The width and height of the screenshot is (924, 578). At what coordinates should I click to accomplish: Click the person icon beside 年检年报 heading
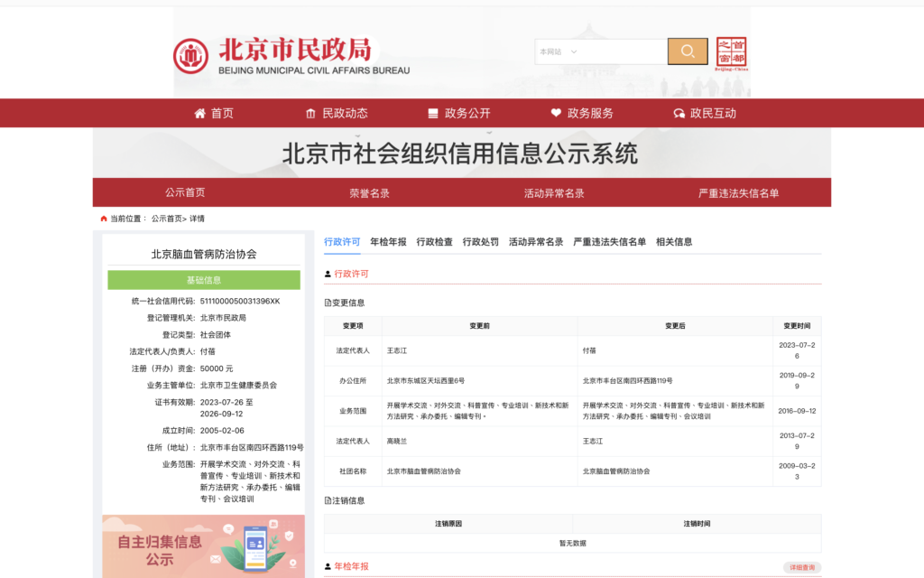click(x=328, y=567)
